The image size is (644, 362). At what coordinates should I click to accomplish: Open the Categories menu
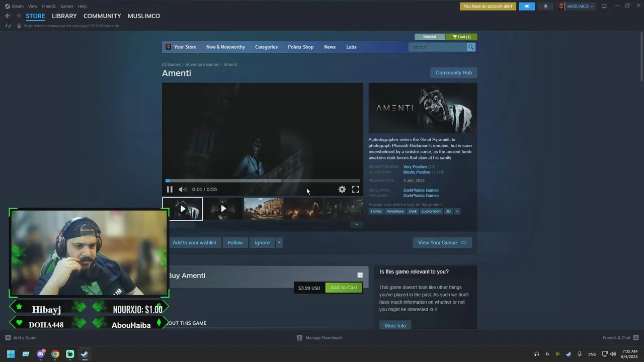point(266,47)
